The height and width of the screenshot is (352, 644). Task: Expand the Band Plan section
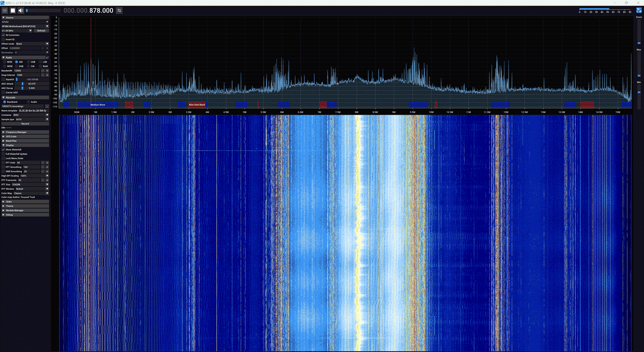click(25, 141)
